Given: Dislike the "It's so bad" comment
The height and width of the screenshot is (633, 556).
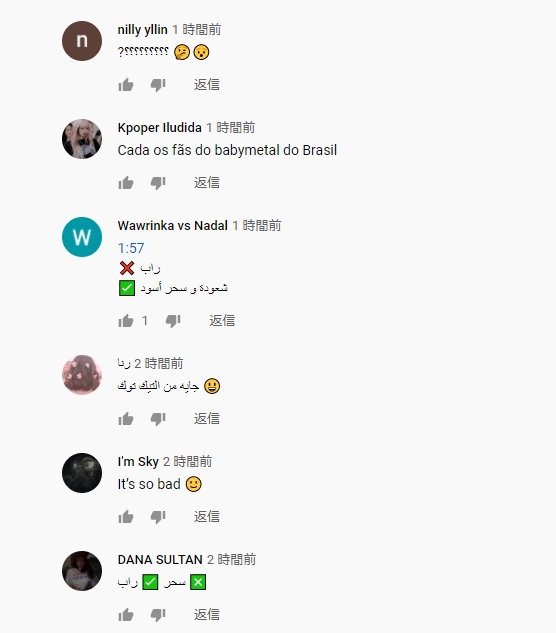Looking at the screenshot, I should click(158, 517).
